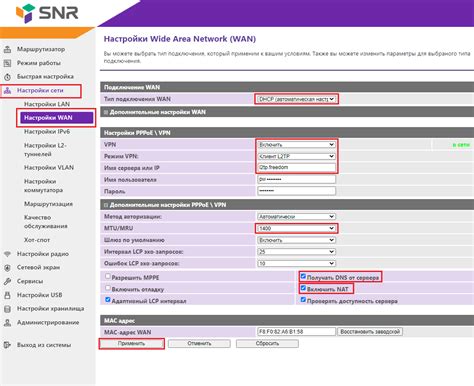
Task: Toggle the Получать DNS от сервера checkbox
Action: (x=303, y=276)
